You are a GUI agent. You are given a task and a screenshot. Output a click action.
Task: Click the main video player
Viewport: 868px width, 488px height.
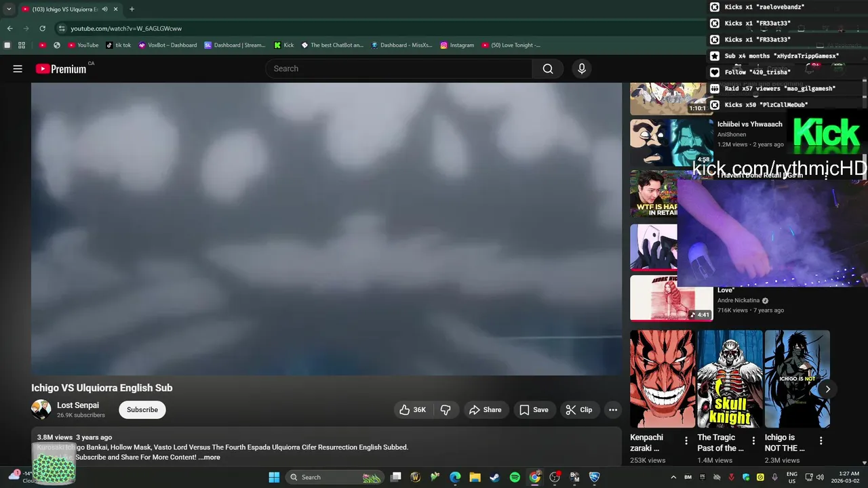pyautogui.click(x=326, y=229)
